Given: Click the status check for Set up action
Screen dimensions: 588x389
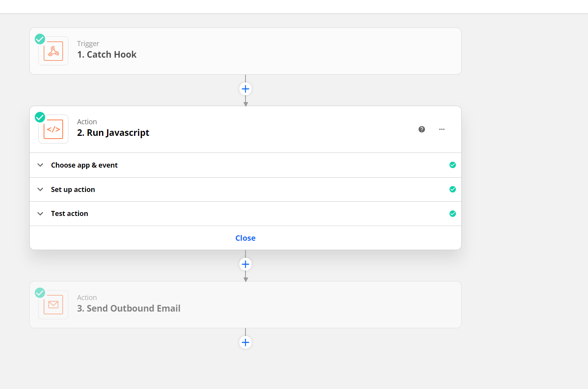Looking at the screenshot, I should (x=453, y=189).
